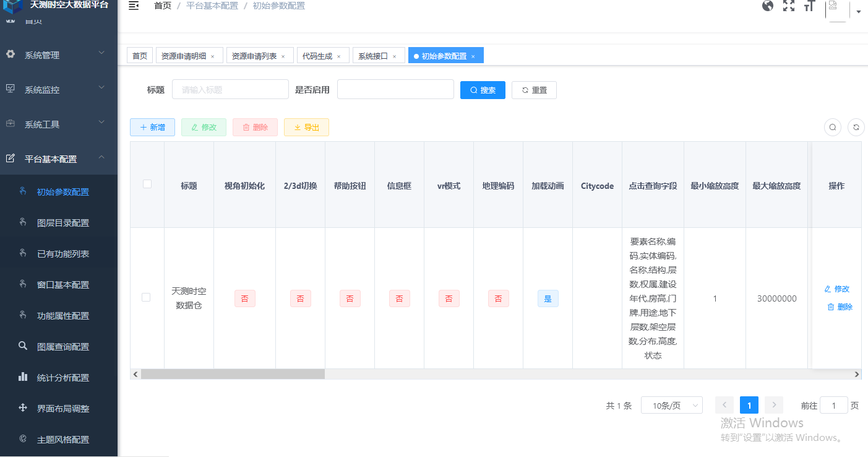Click the 主题风格配置 icon in sidebar

pos(23,439)
